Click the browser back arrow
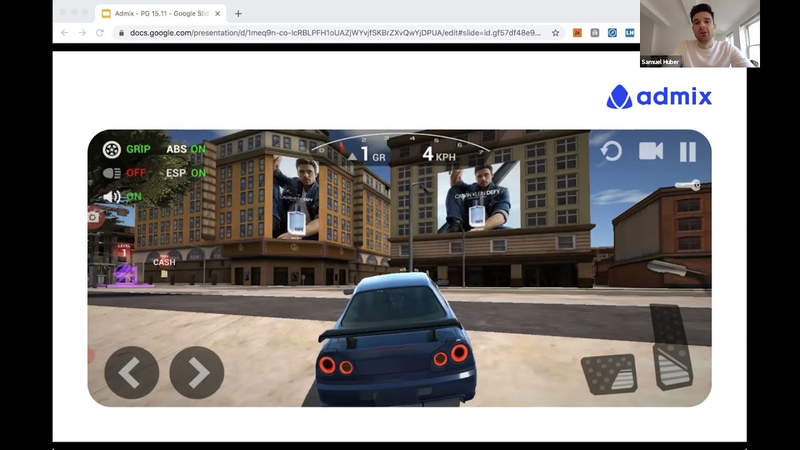Screen dimensions: 800x450 (x=65, y=33)
